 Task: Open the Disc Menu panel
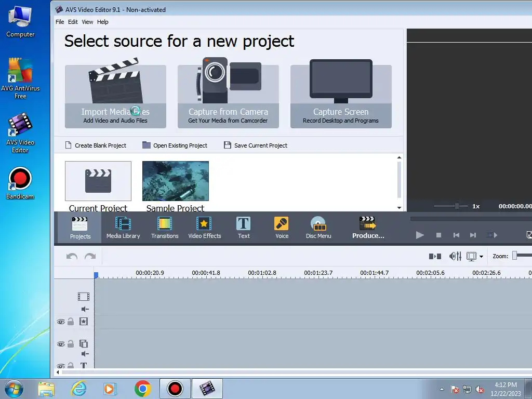click(318, 228)
